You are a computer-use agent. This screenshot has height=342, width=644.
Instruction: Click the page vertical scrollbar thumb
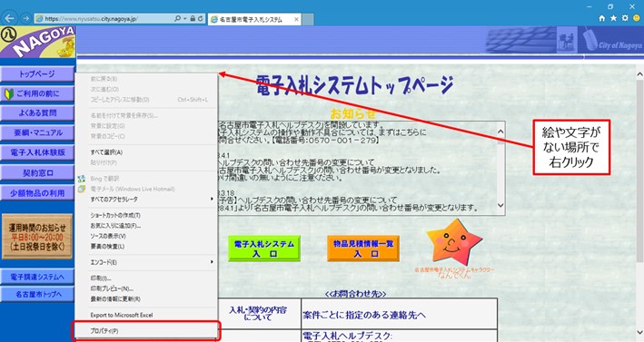click(x=639, y=171)
